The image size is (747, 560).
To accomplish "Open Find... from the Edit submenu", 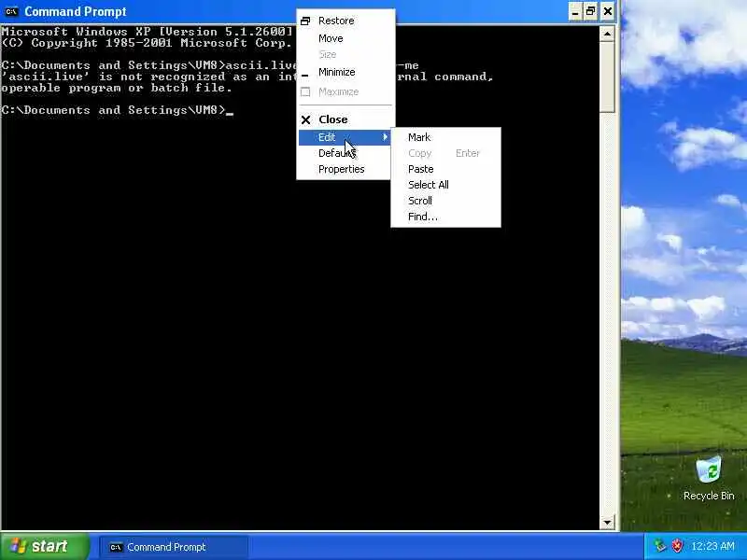I will [x=445, y=217].
